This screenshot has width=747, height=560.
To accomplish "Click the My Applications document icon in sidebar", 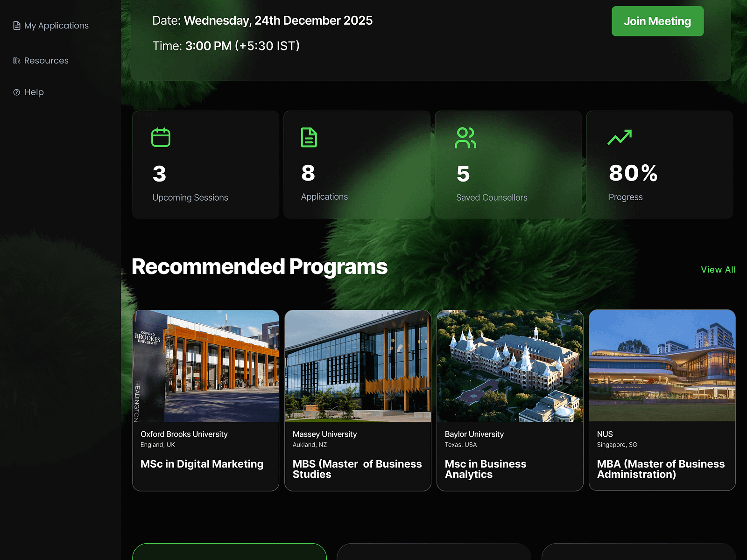I will [17, 25].
